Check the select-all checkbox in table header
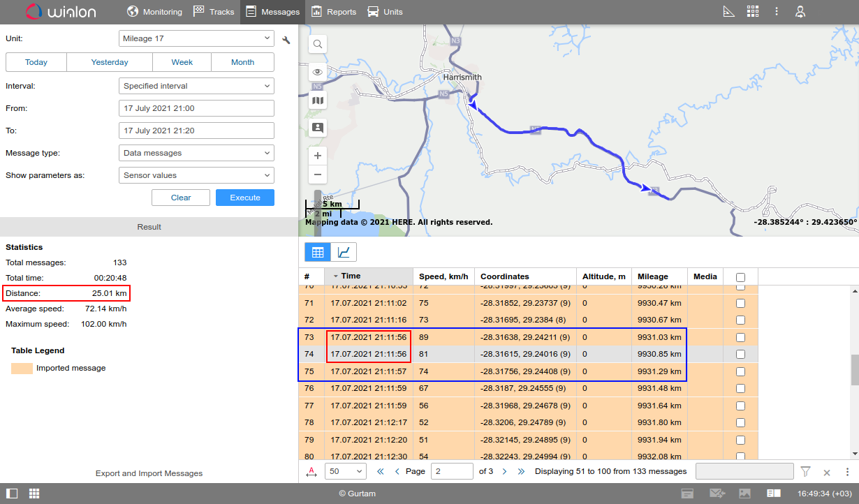 [740, 277]
